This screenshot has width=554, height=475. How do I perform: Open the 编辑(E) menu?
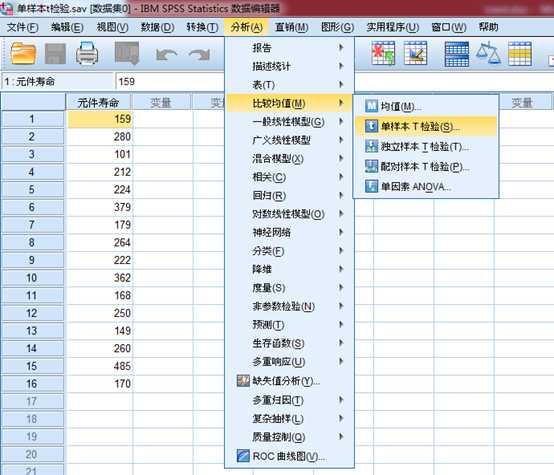point(67,27)
